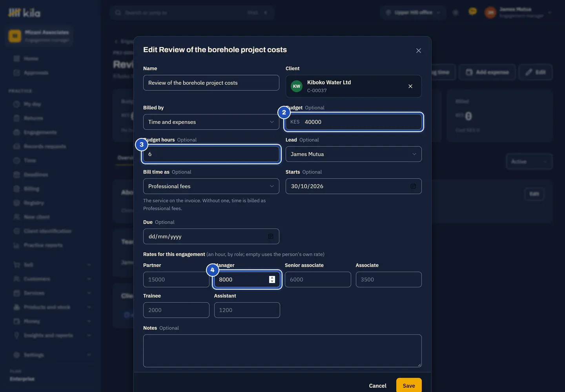Select the Senior associate rate field

click(318, 279)
